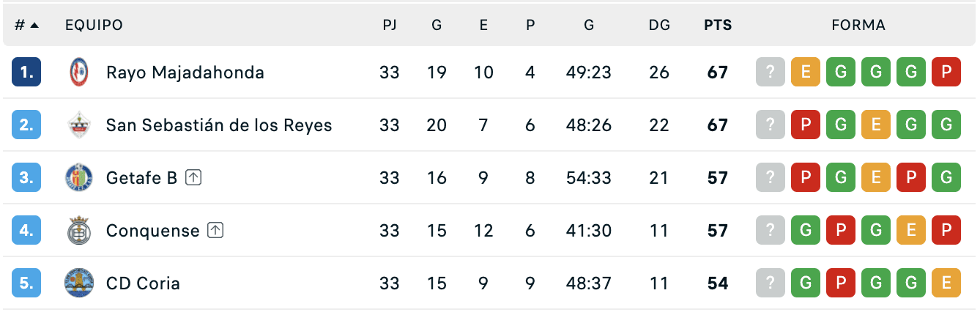This screenshot has width=980, height=315.
Task: Click Rayo Majadahonda's unknown upcoming match icon
Action: pos(770,73)
